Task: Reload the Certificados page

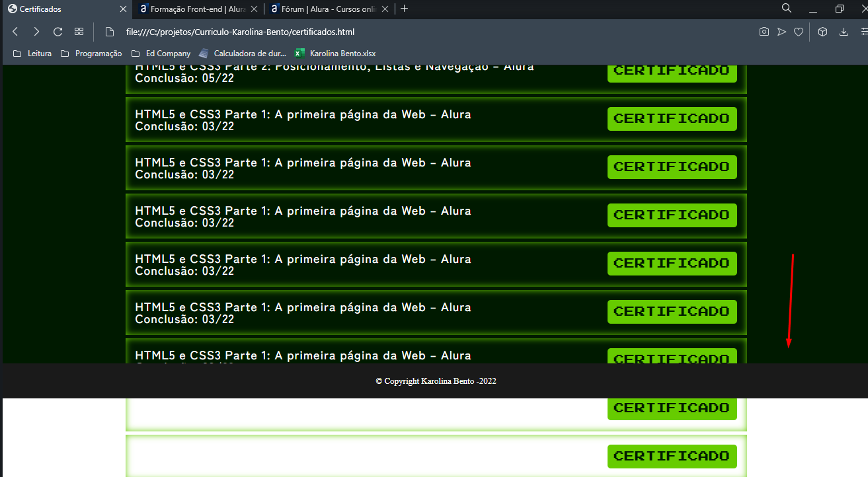Action: [58, 32]
